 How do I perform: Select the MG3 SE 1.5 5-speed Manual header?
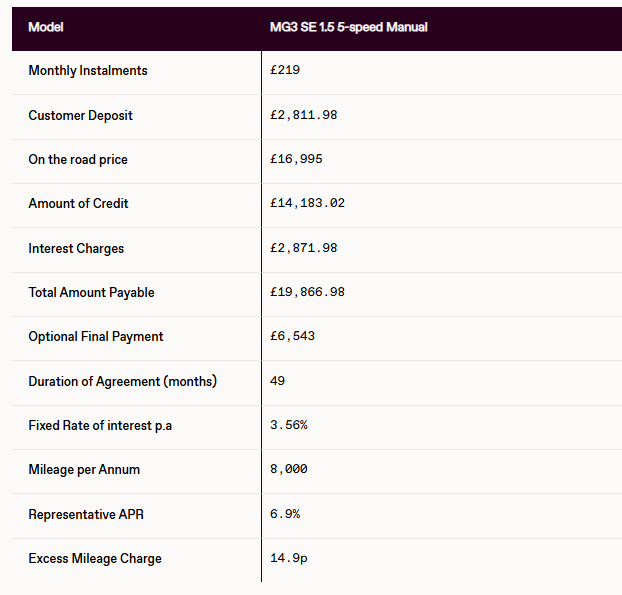pyautogui.click(x=348, y=27)
